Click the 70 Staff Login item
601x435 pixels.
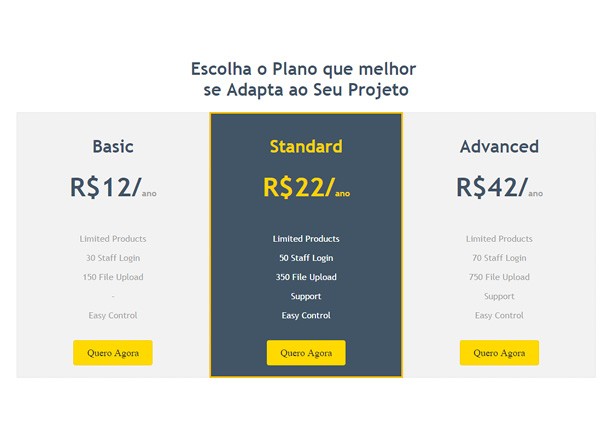(499, 258)
